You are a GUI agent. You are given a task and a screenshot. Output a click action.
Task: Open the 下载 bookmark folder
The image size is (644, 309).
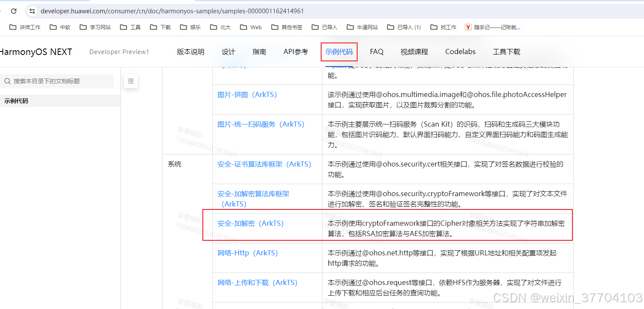pos(160,27)
